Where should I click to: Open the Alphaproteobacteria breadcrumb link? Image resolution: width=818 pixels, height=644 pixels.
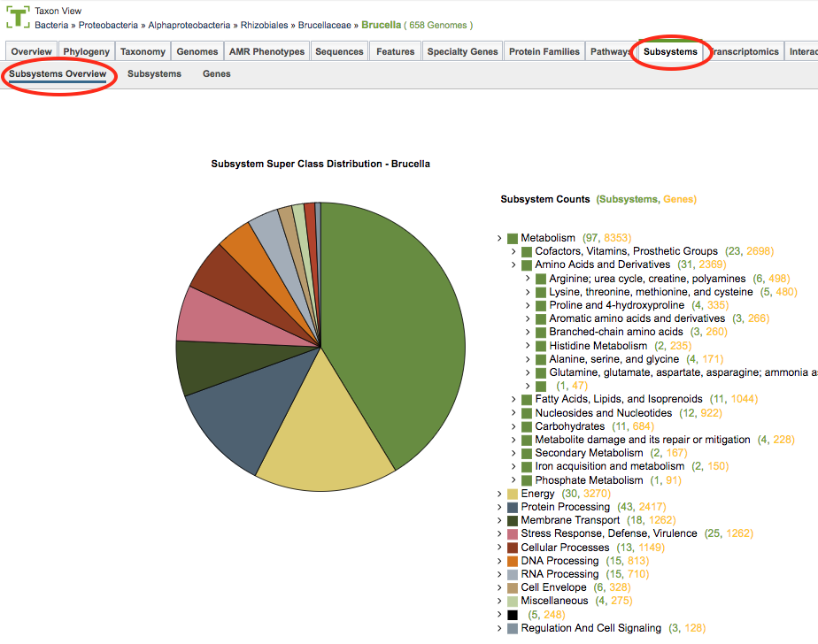(x=189, y=25)
